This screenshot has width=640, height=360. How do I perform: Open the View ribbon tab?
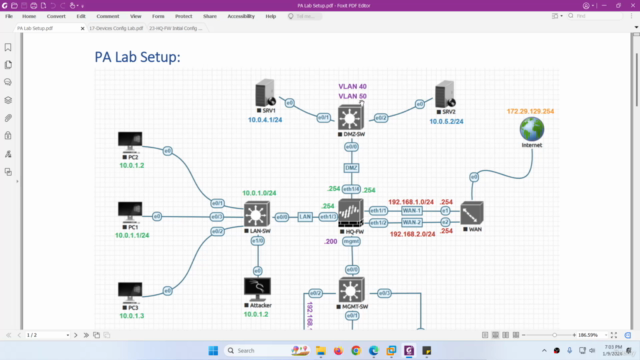click(136, 16)
